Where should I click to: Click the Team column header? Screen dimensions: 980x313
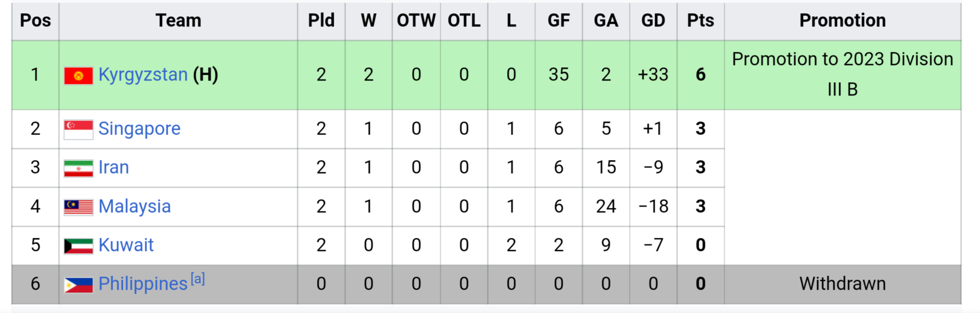178,21
